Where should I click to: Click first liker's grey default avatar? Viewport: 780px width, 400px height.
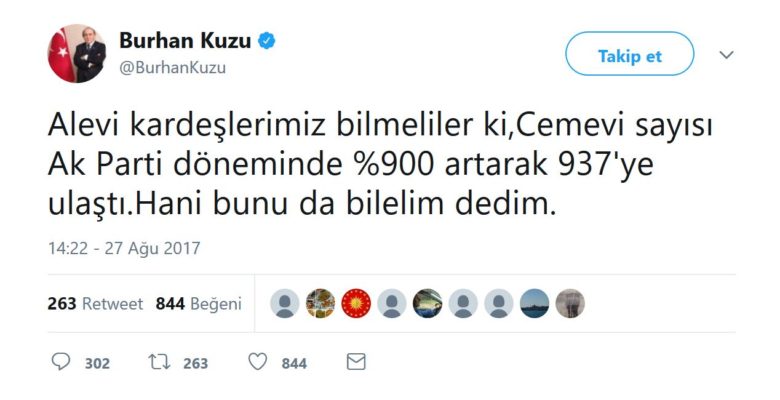pos(285,303)
